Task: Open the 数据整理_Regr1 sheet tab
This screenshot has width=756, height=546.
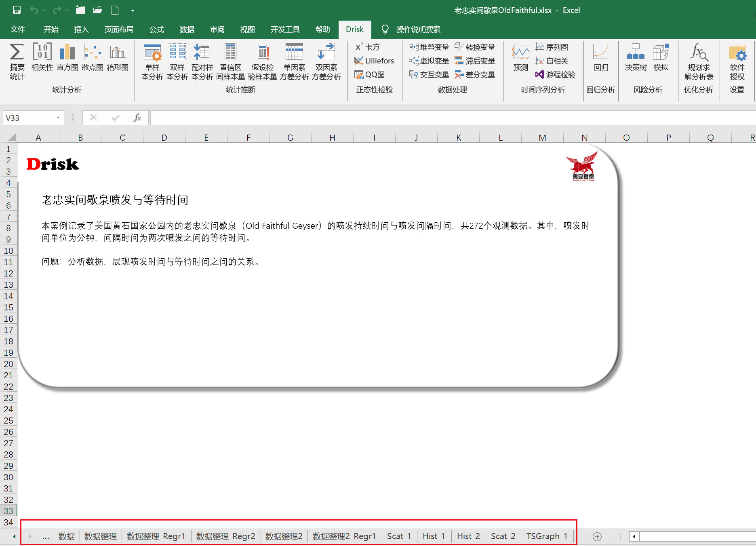Action: (156, 536)
